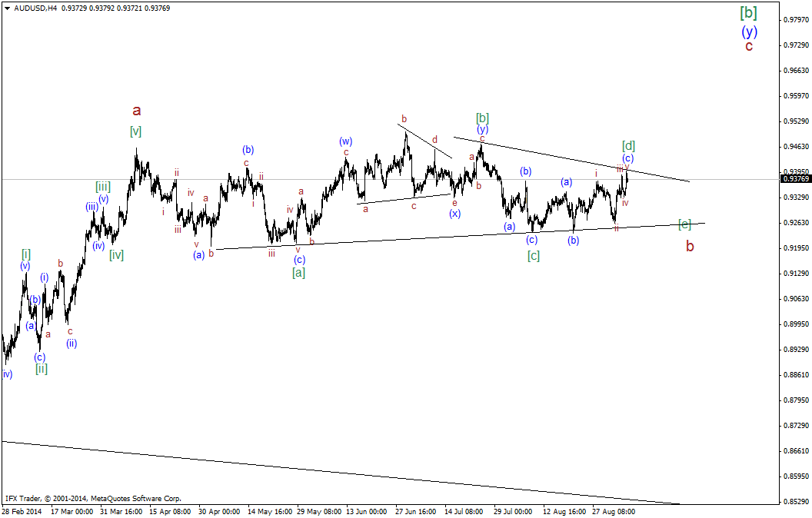
Task: Select the blue (ii) wave label
Action: pos(72,343)
